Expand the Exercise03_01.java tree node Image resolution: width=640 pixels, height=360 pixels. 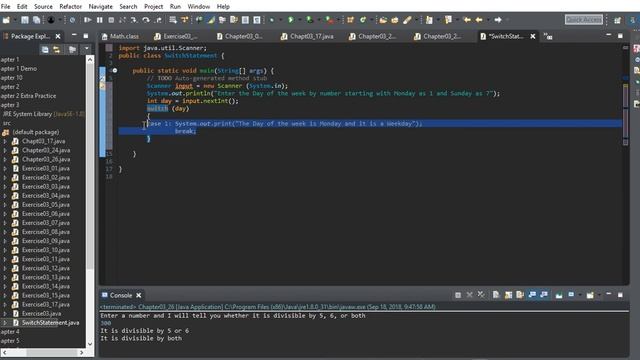5,168
